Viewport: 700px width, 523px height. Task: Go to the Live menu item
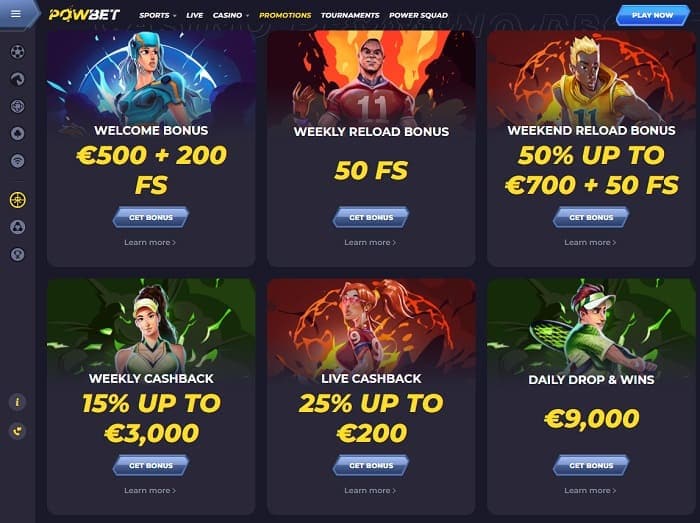point(195,15)
